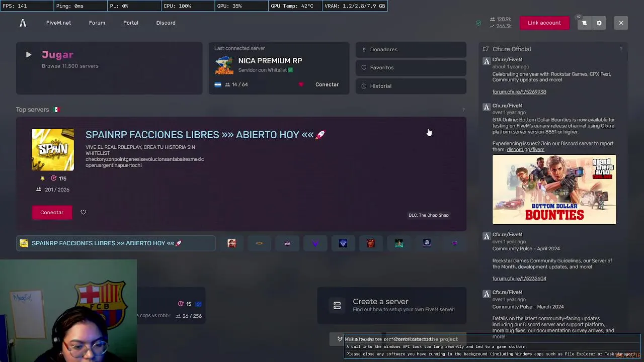Click the Mexico flag next to Top servers
This screenshot has height=362, width=644.
coord(56,110)
